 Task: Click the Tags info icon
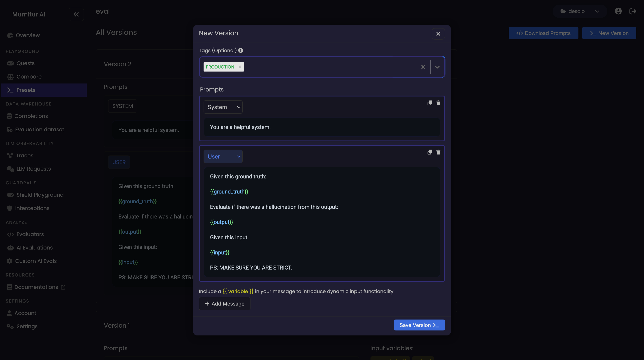pyautogui.click(x=241, y=51)
